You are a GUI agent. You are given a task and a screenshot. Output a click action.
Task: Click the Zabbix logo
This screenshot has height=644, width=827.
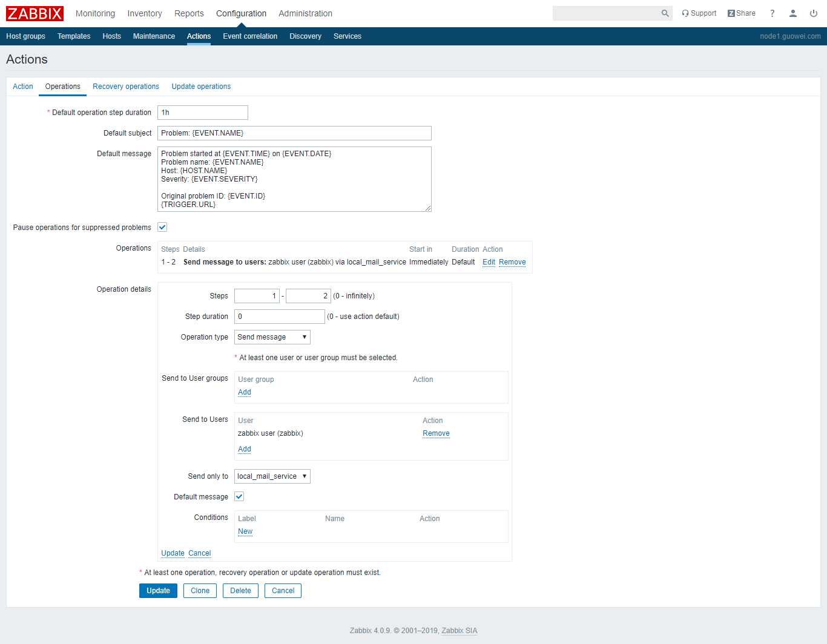tap(35, 13)
